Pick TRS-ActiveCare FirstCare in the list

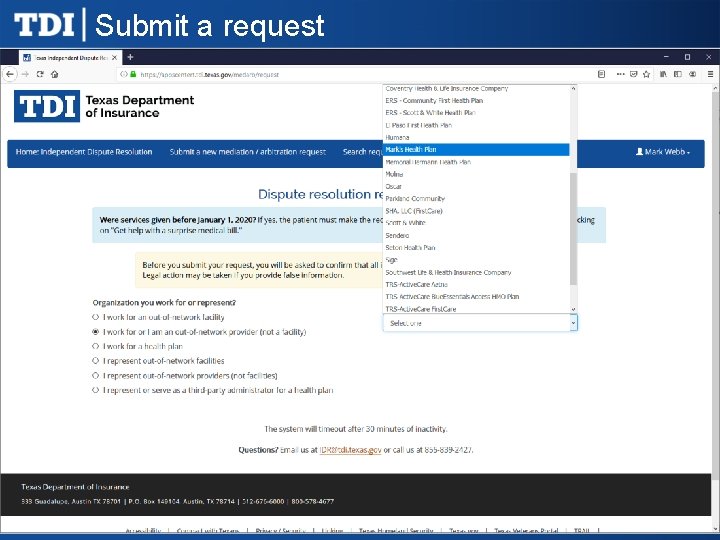click(x=476, y=309)
